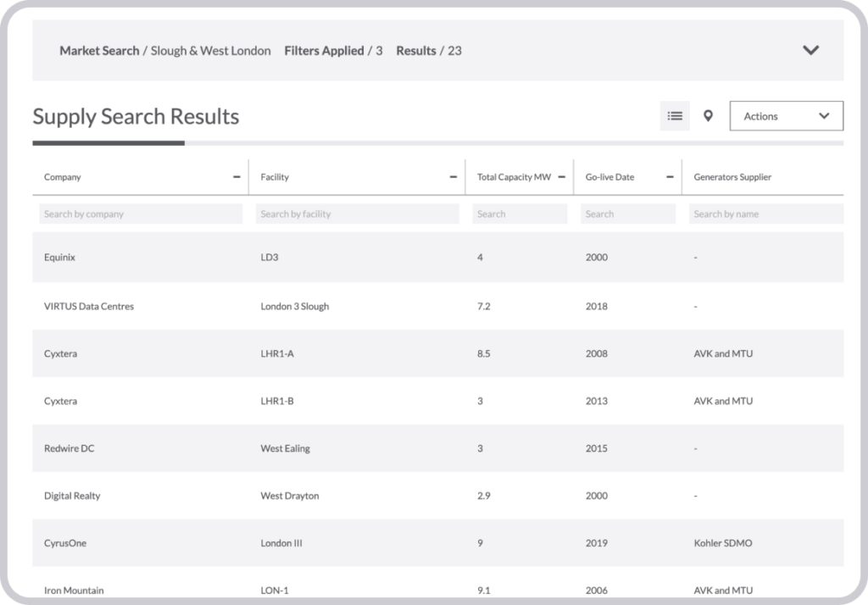Click the Go-live Date search box
The width and height of the screenshot is (868, 605).
point(627,214)
